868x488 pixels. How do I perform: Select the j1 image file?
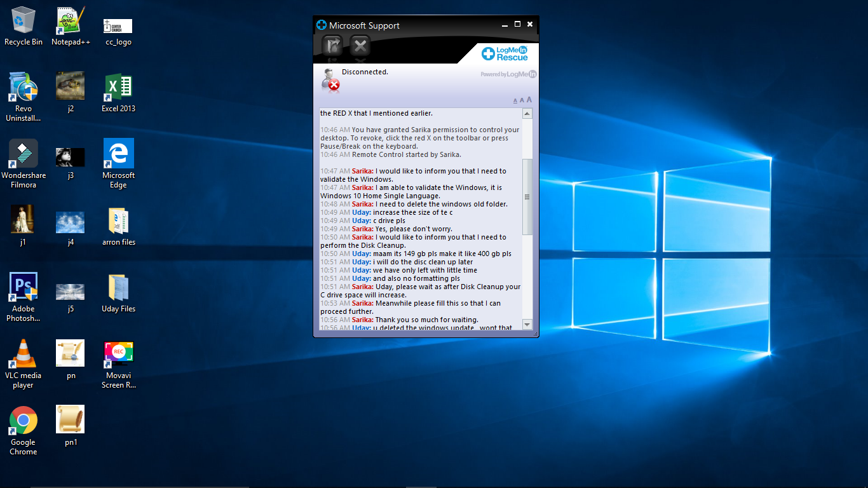tap(24, 226)
